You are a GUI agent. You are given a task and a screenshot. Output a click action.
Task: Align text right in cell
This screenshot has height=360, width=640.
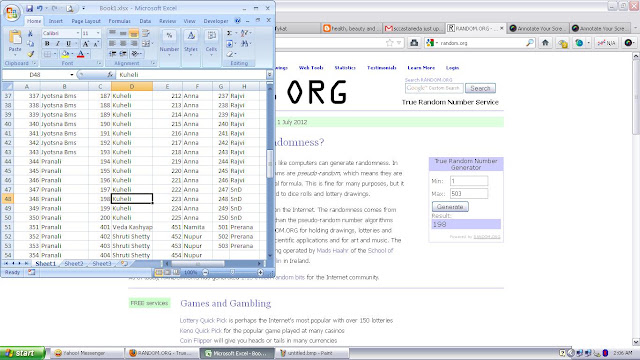133,44
